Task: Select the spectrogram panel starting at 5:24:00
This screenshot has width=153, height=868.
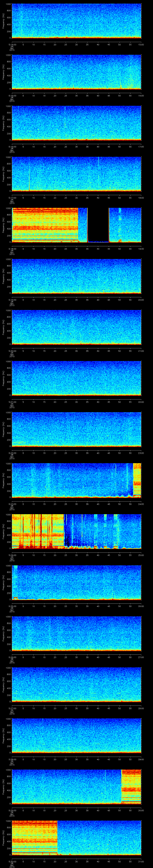Action: click(x=76, y=531)
